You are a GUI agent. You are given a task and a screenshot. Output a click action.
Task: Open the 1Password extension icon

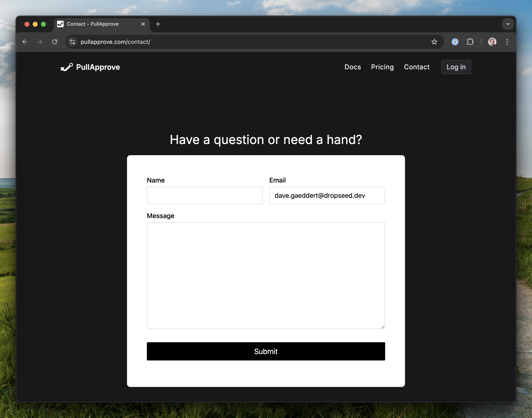pos(455,42)
